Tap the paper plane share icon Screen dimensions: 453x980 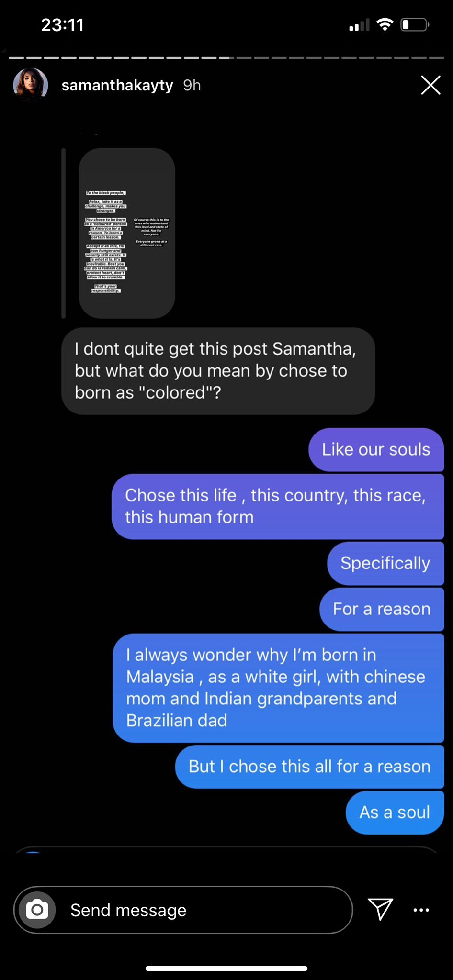tap(381, 909)
